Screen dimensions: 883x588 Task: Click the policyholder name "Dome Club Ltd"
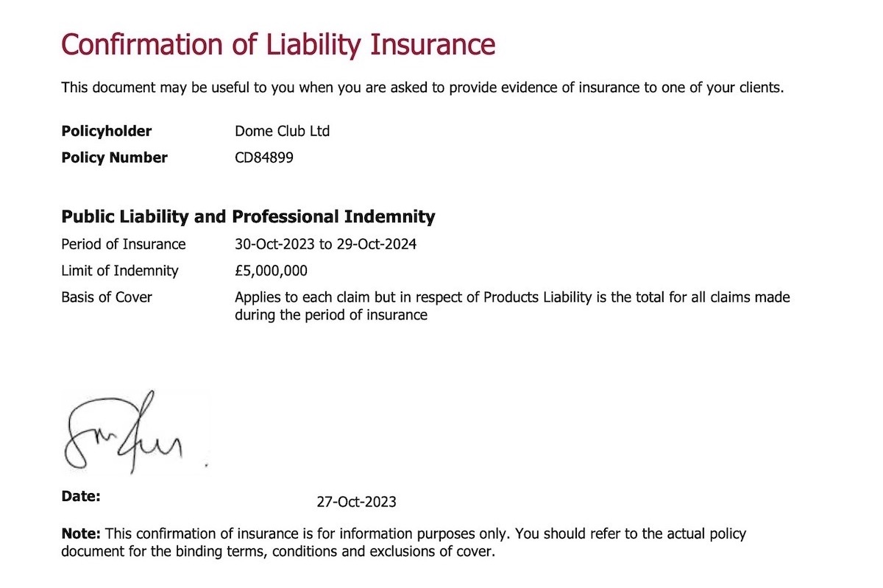click(x=282, y=131)
